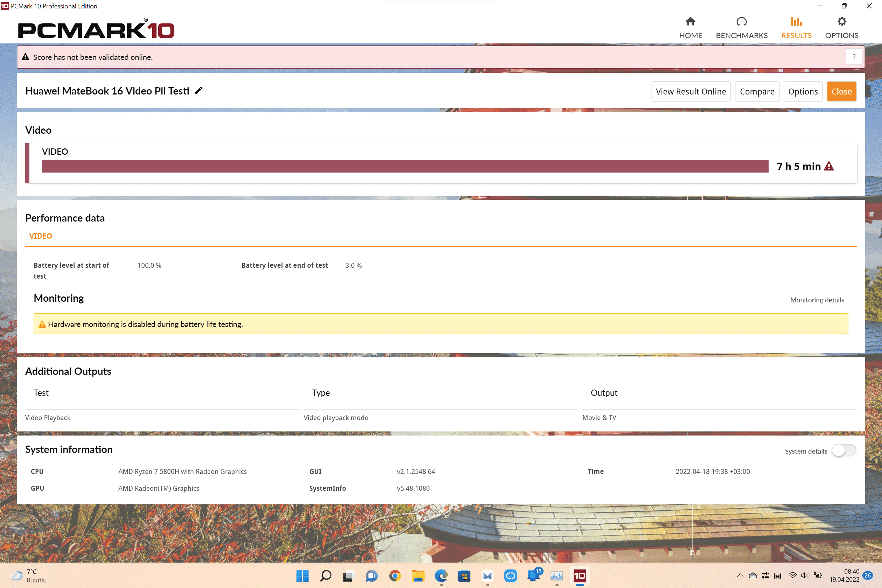Open Chrome from the taskbar
The width and height of the screenshot is (882, 588).
coord(394,575)
